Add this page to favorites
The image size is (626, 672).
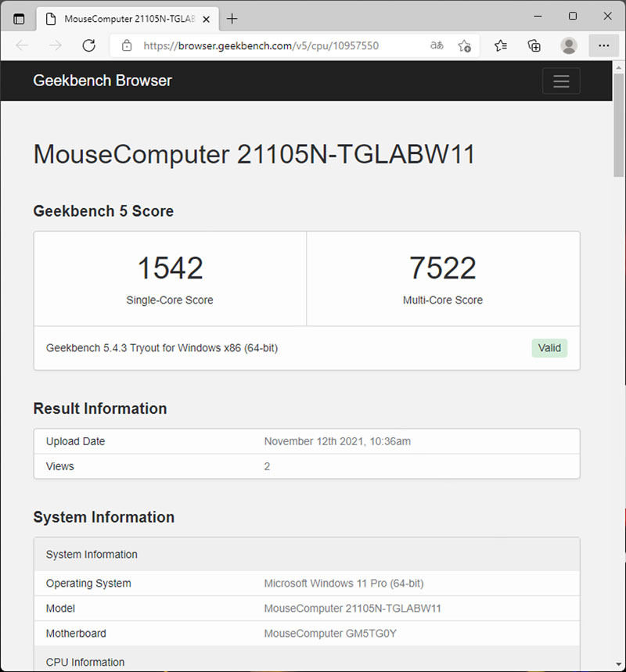(464, 45)
